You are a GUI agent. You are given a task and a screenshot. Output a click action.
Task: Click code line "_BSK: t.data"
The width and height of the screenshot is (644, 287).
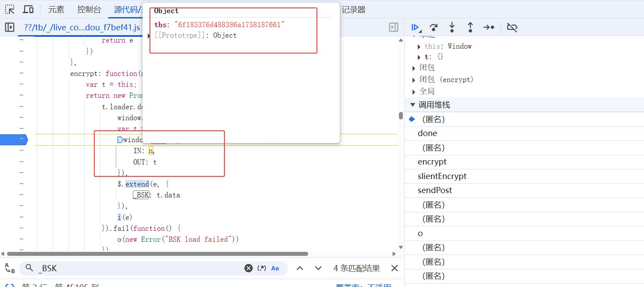coord(157,195)
